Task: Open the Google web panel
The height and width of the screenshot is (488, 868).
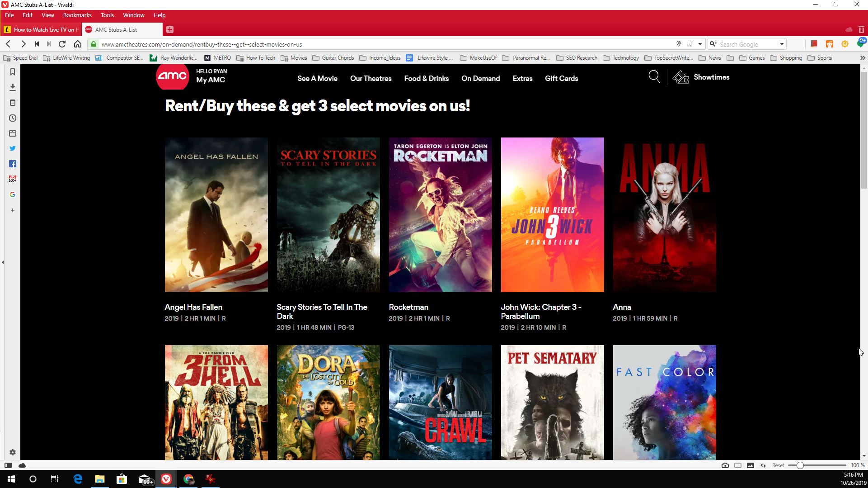Action: (x=13, y=194)
